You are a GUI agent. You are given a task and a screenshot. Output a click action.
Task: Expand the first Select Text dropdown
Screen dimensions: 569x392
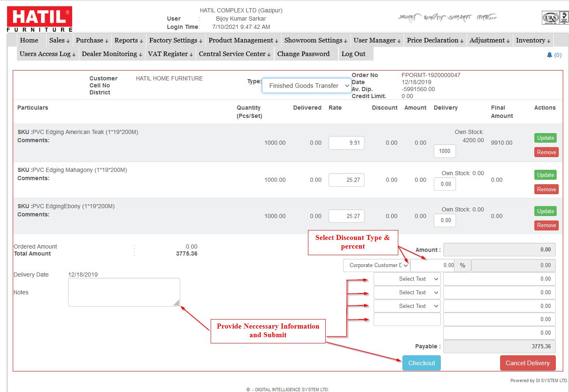(x=407, y=279)
